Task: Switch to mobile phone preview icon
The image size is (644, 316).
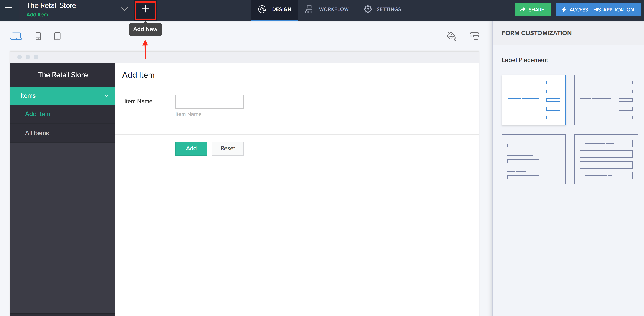Action: (x=38, y=36)
